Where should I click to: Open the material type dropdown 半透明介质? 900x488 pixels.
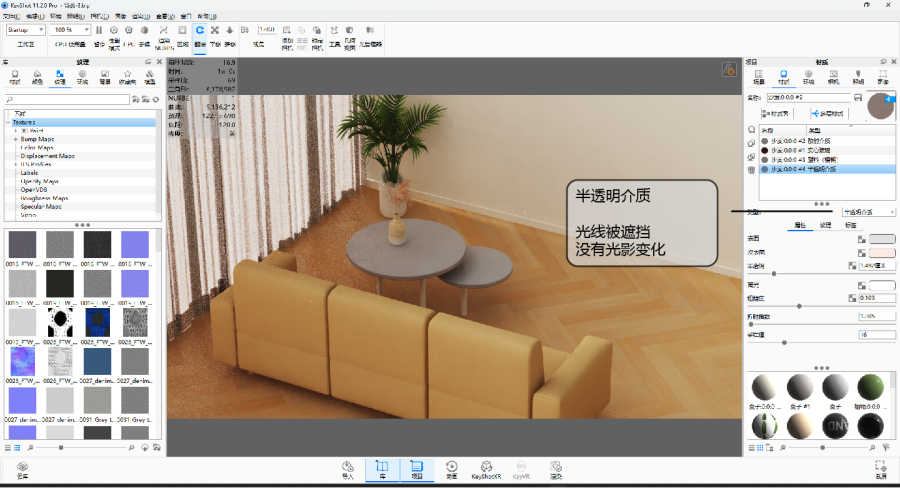tap(869, 212)
